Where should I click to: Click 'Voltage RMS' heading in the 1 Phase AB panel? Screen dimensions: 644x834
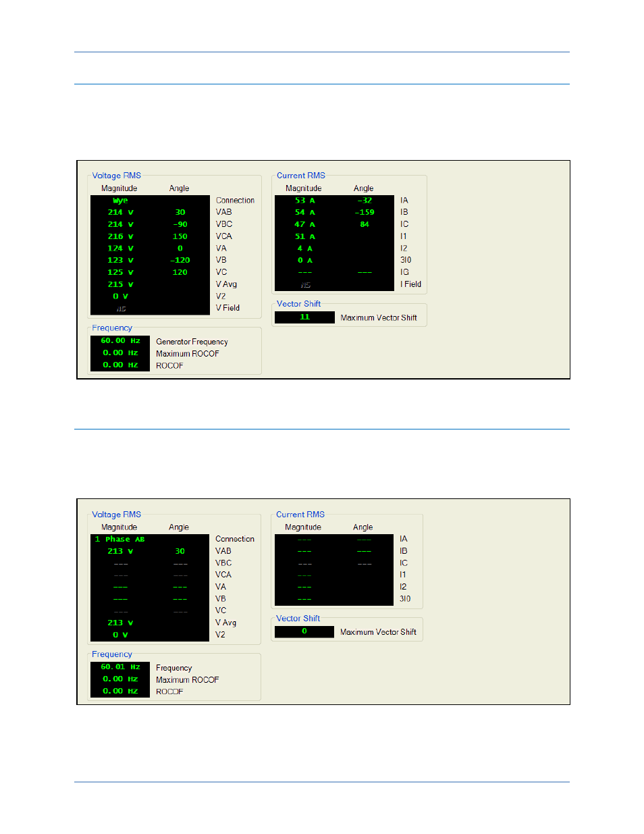point(116,515)
